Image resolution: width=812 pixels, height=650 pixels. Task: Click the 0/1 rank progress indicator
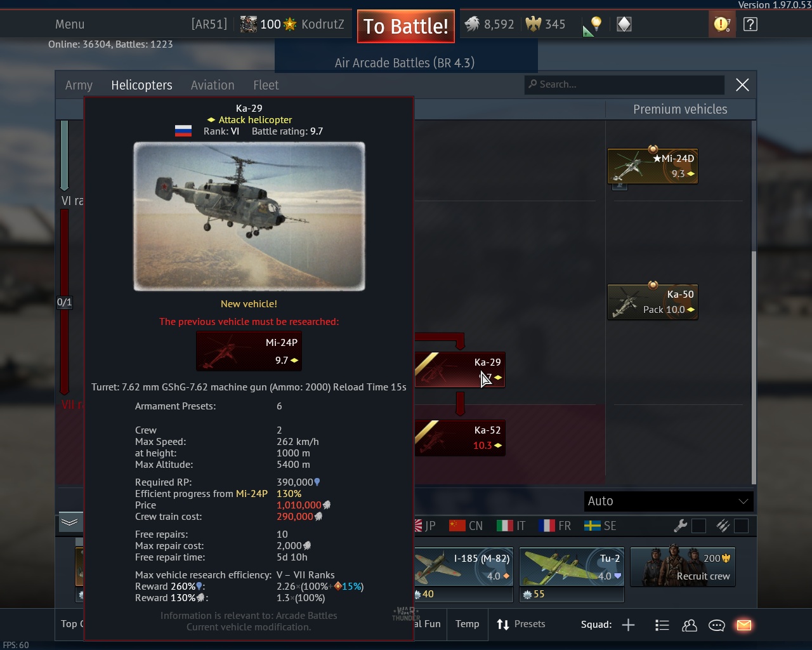(64, 302)
